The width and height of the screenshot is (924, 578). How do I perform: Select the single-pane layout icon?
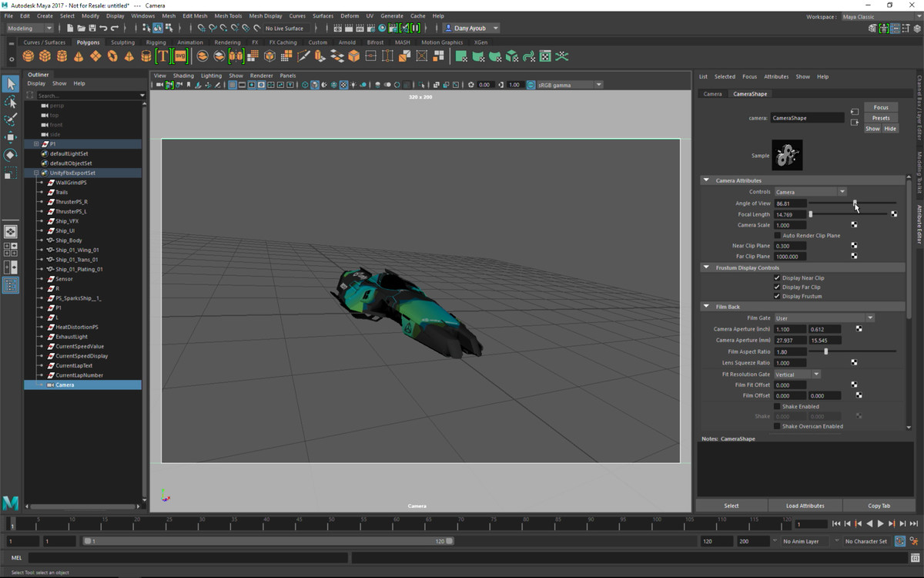[11, 232]
